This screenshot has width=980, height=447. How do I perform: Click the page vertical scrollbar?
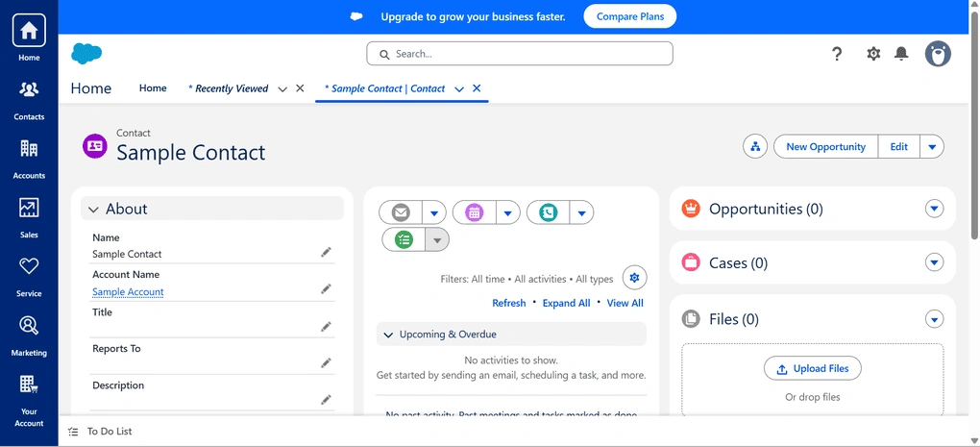974,125
